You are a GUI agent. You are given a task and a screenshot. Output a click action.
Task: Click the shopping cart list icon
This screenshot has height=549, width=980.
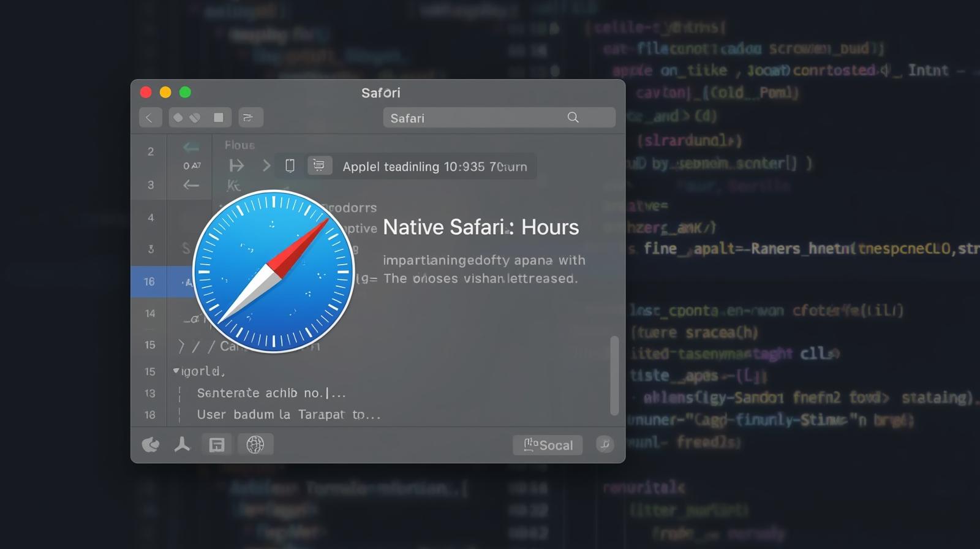click(319, 165)
